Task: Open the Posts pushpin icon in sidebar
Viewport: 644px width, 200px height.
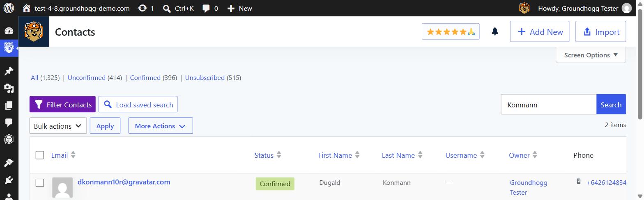Action: point(9,71)
